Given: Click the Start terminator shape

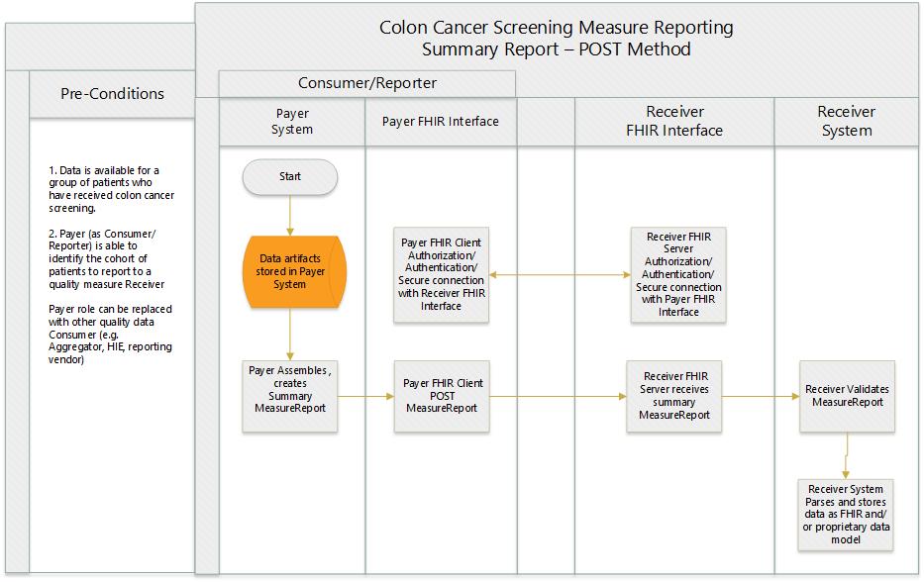Looking at the screenshot, I should (290, 177).
